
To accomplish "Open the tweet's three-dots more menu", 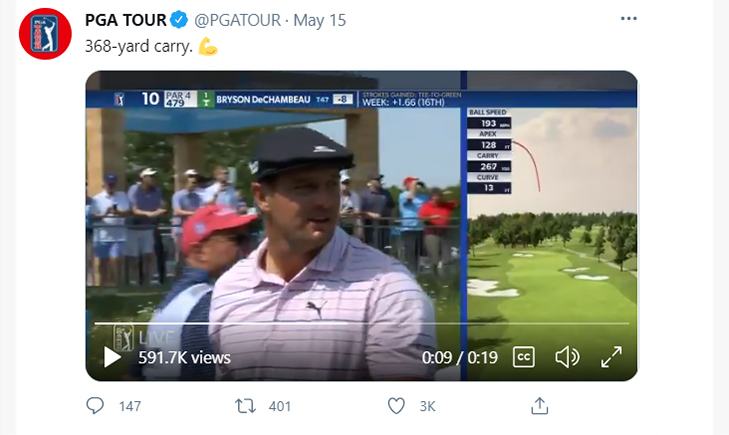I will tap(629, 19).
